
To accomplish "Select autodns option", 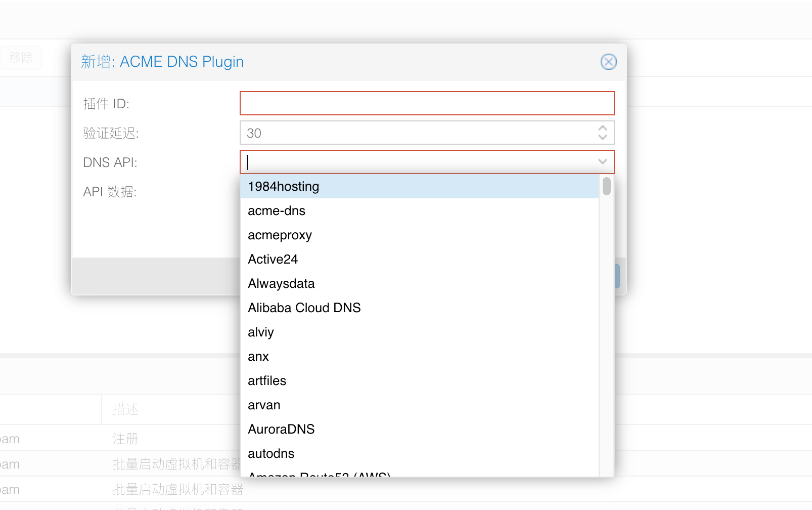I will pos(420,453).
